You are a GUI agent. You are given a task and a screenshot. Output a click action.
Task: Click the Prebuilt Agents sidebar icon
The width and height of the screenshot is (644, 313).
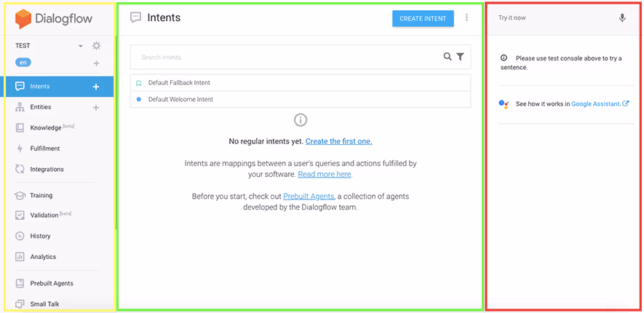click(x=20, y=283)
